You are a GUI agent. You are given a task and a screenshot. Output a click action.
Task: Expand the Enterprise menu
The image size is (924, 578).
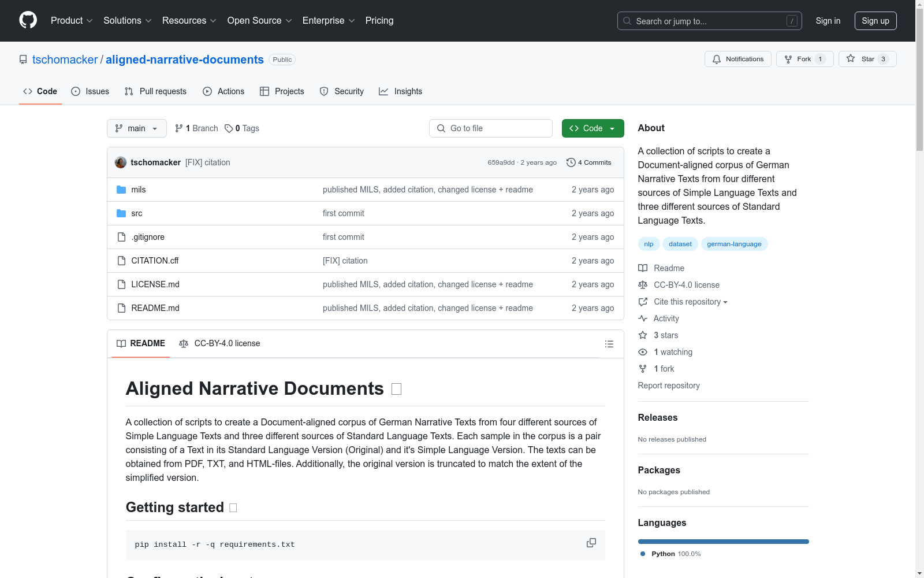[x=329, y=21]
